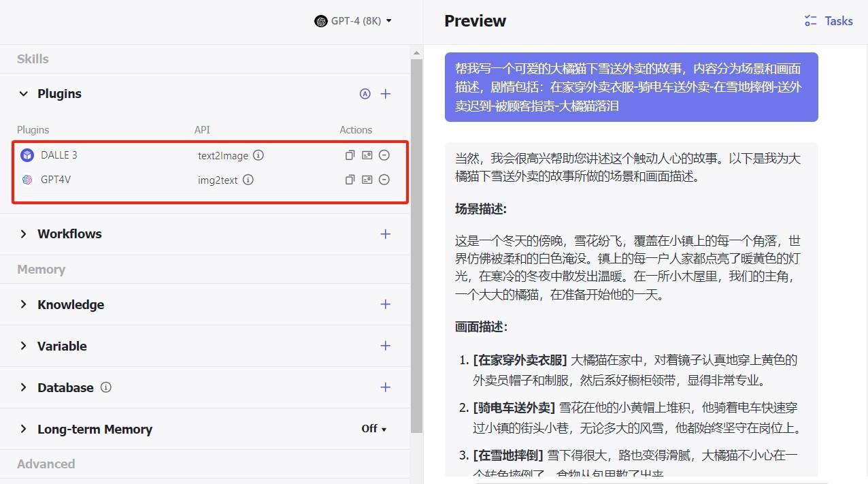The image size is (868, 484).
Task: Click the Plugins section title
Action: (59, 94)
